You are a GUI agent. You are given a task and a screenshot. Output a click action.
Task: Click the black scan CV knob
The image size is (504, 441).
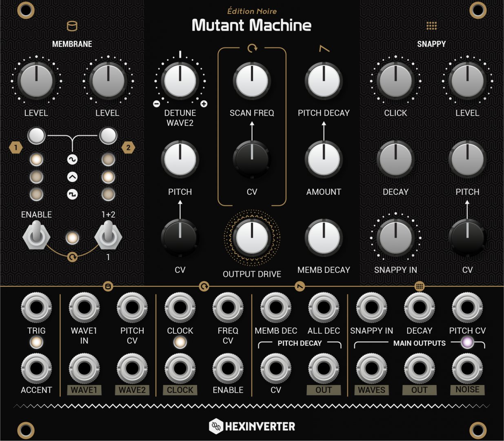coord(252,159)
